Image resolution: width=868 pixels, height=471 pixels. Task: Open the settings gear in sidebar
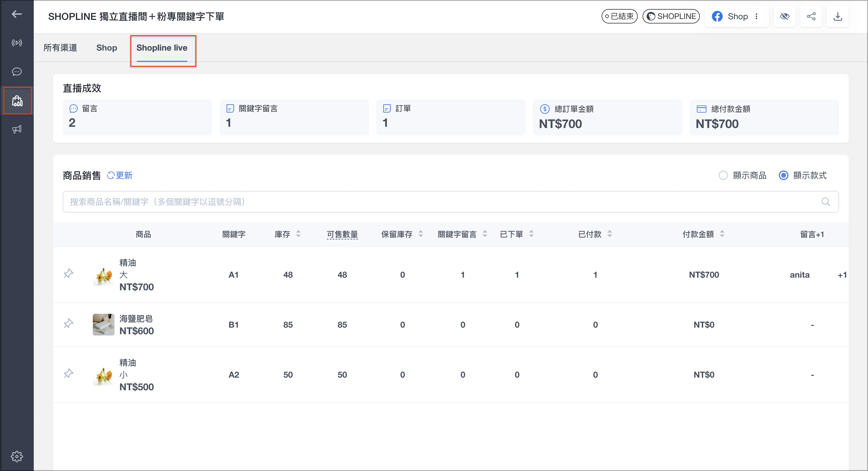coord(17,456)
